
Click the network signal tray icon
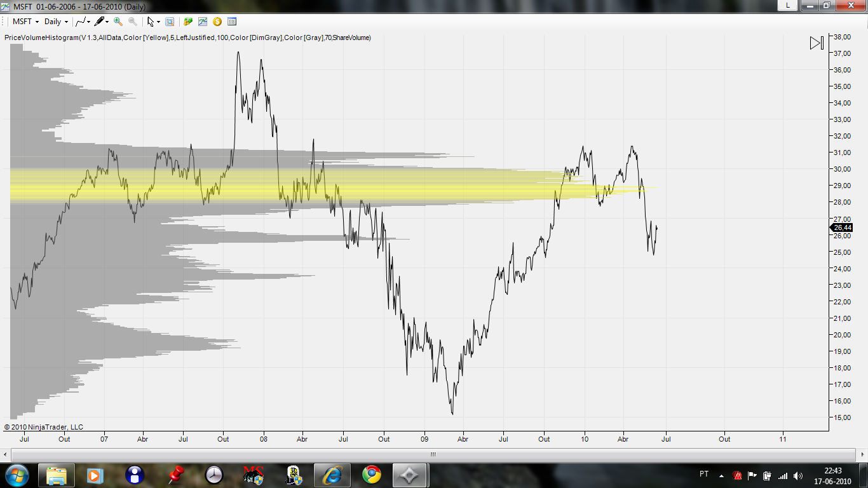pyautogui.click(x=783, y=475)
